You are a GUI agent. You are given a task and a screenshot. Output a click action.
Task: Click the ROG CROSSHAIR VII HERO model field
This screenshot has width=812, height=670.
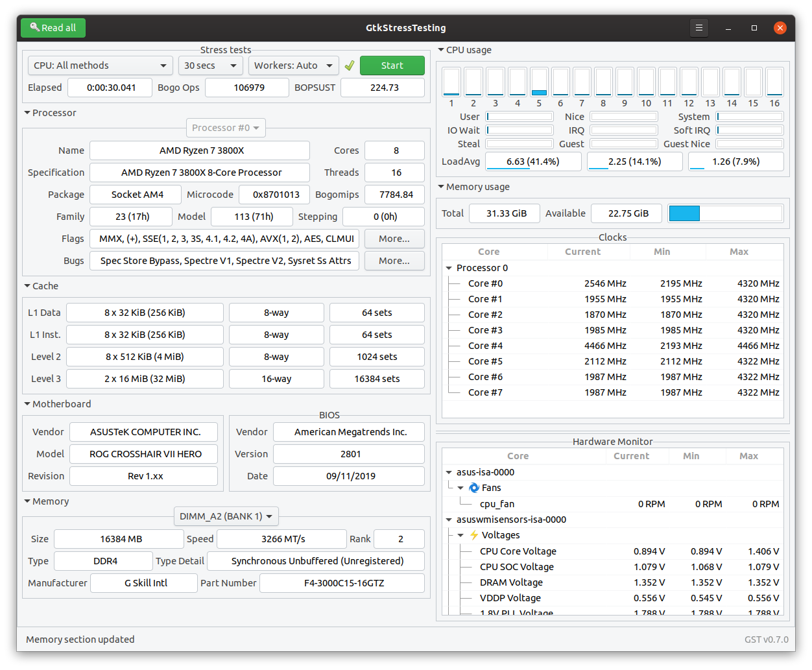point(144,454)
